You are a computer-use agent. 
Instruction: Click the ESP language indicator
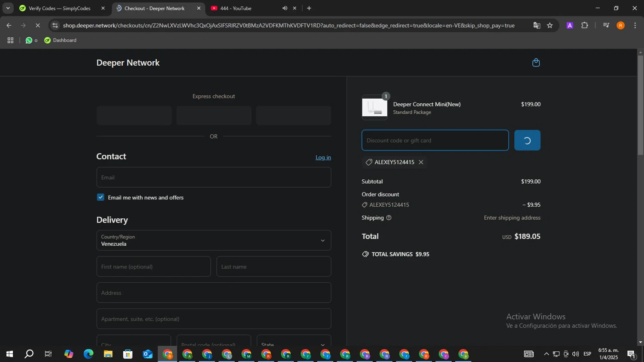587,354
